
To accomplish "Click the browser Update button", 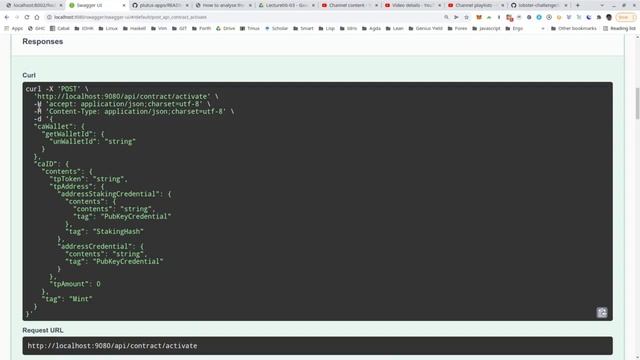I will click(626, 17).
